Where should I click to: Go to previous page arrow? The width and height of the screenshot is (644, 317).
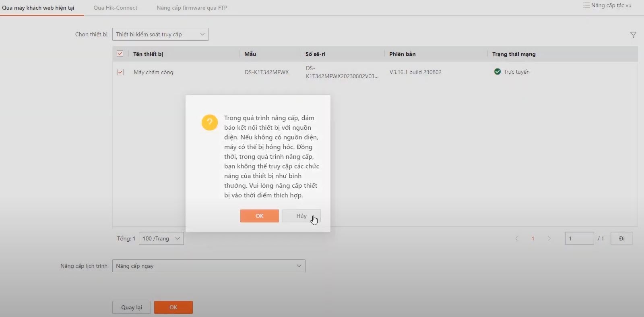[x=517, y=238]
